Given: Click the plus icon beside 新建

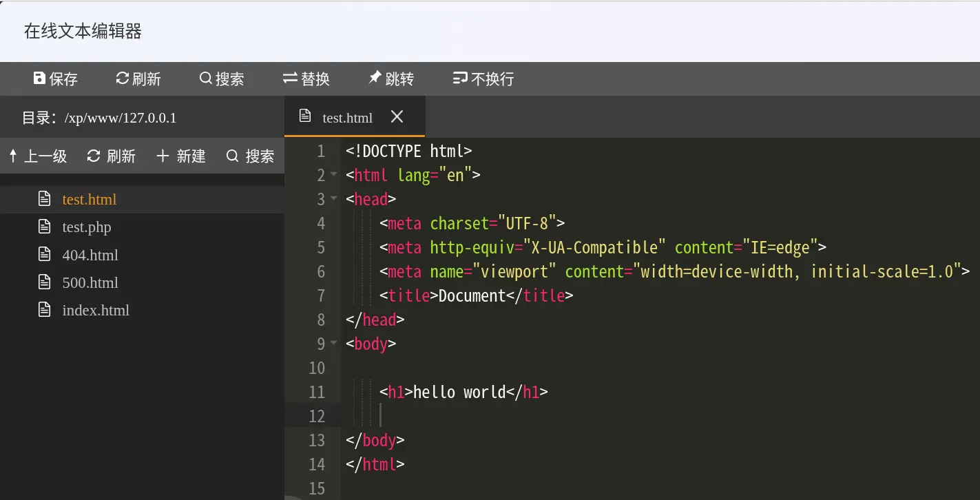Looking at the screenshot, I should tap(163, 156).
